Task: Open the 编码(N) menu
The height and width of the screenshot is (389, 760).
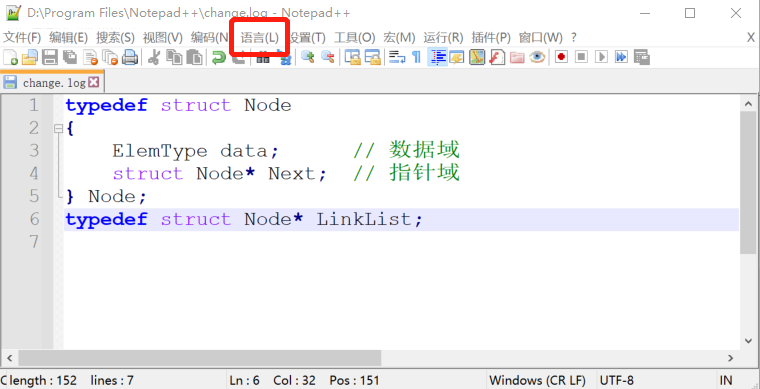Action: coord(209,37)
